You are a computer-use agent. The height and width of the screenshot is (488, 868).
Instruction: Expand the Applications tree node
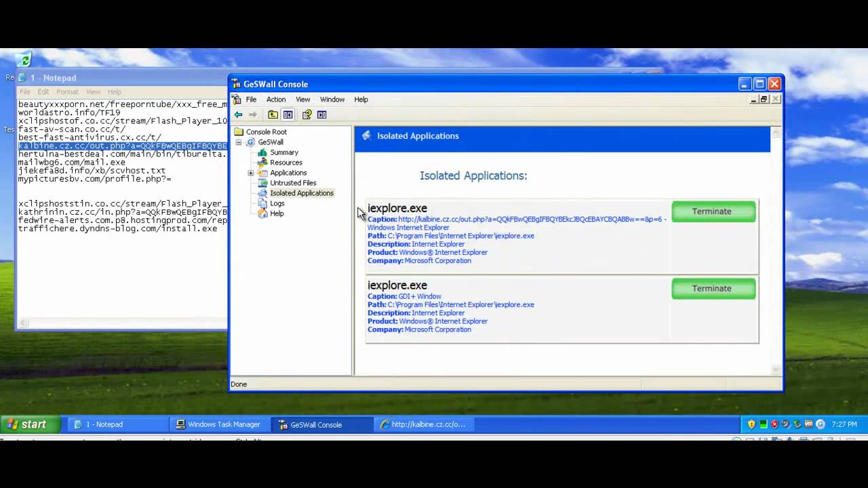(x=251, y=173)
